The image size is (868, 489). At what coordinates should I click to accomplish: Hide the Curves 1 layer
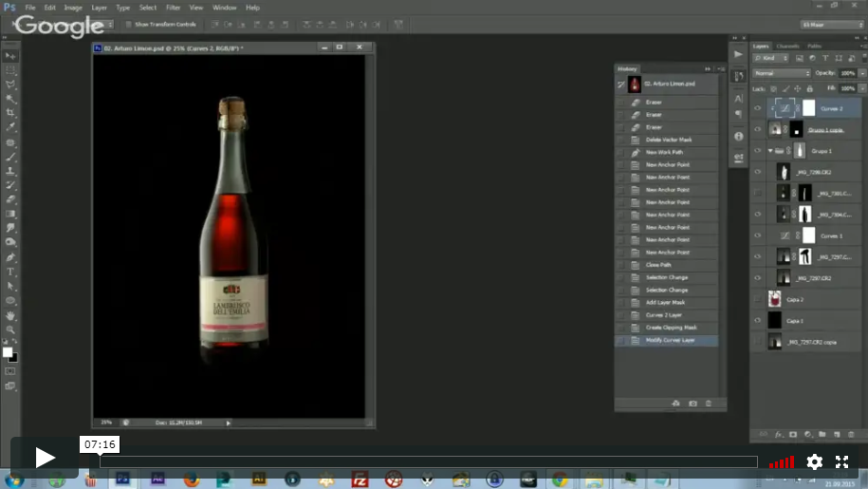[758, 235]
